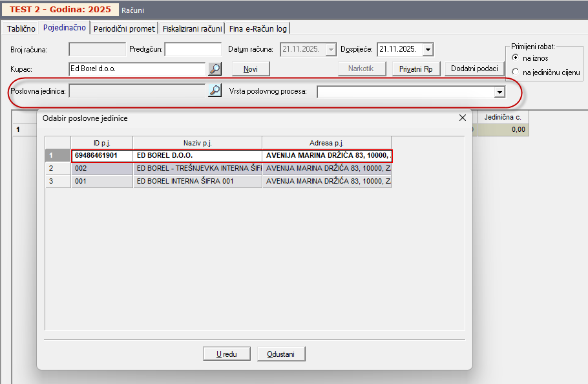This screenshot has height=384, width=588.
Task: Close the Odabir poslovne jedinice dialog
Action: point(462,118)
